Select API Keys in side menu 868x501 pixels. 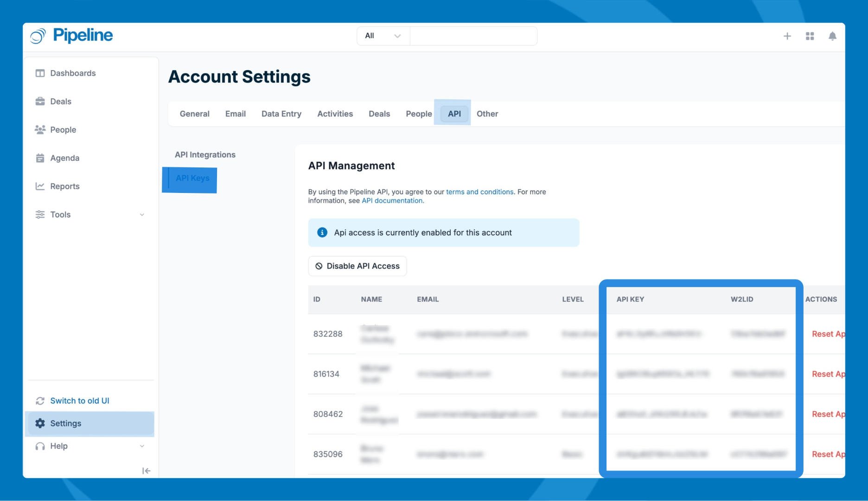point(192,178)
